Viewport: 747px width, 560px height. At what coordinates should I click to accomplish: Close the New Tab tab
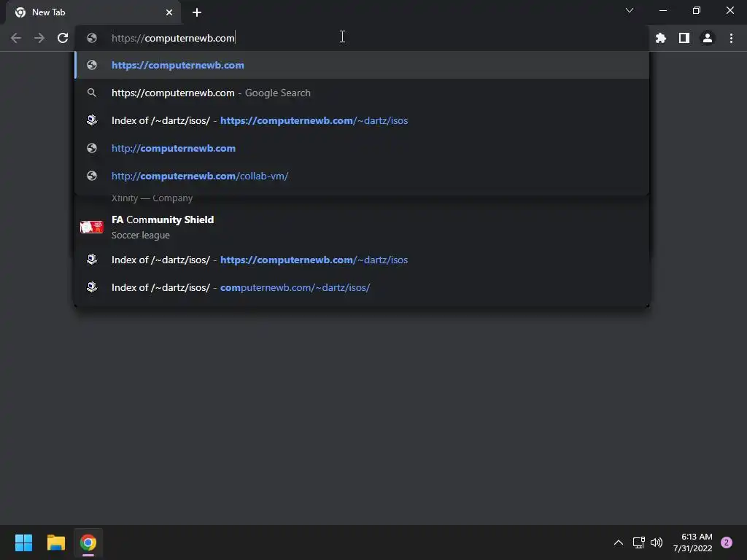pos(169,12)
